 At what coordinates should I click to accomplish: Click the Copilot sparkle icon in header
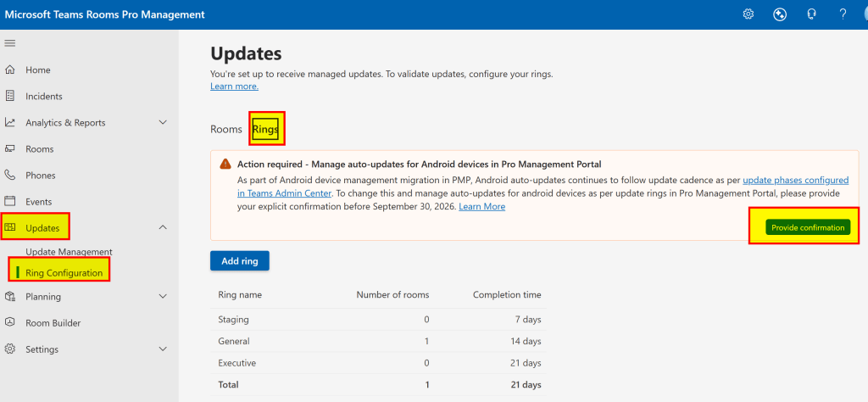780,14
